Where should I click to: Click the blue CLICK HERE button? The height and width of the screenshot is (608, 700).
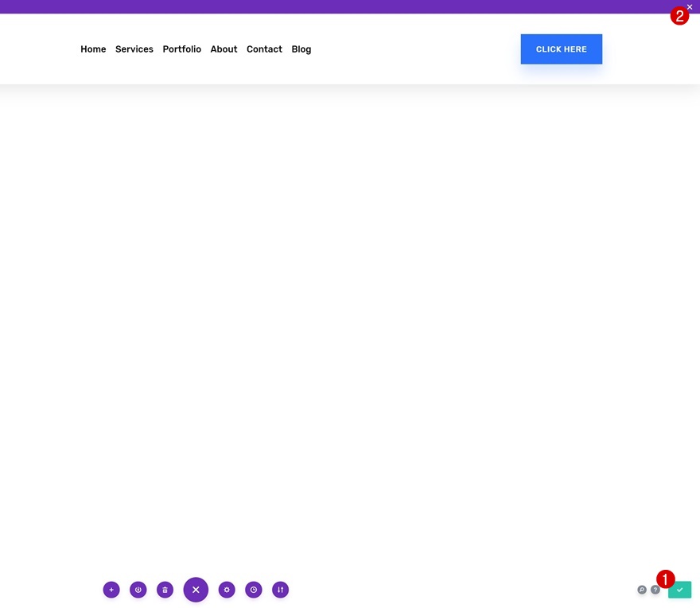(x=561, y=49)
